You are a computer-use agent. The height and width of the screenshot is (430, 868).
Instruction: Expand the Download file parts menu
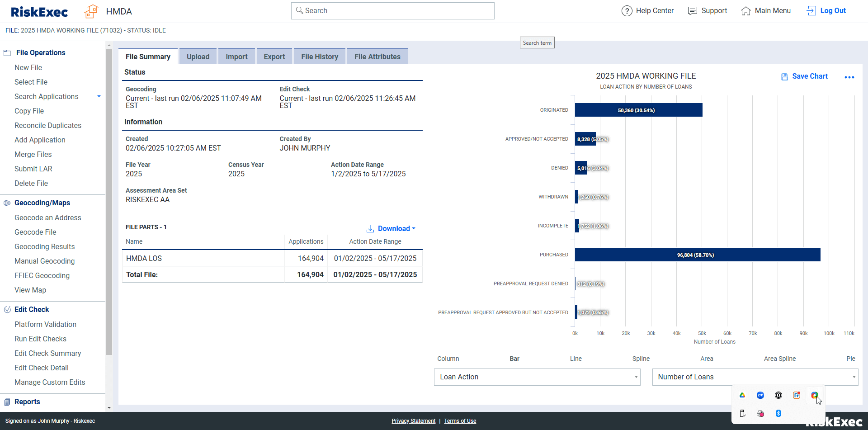tap(391, 229)
